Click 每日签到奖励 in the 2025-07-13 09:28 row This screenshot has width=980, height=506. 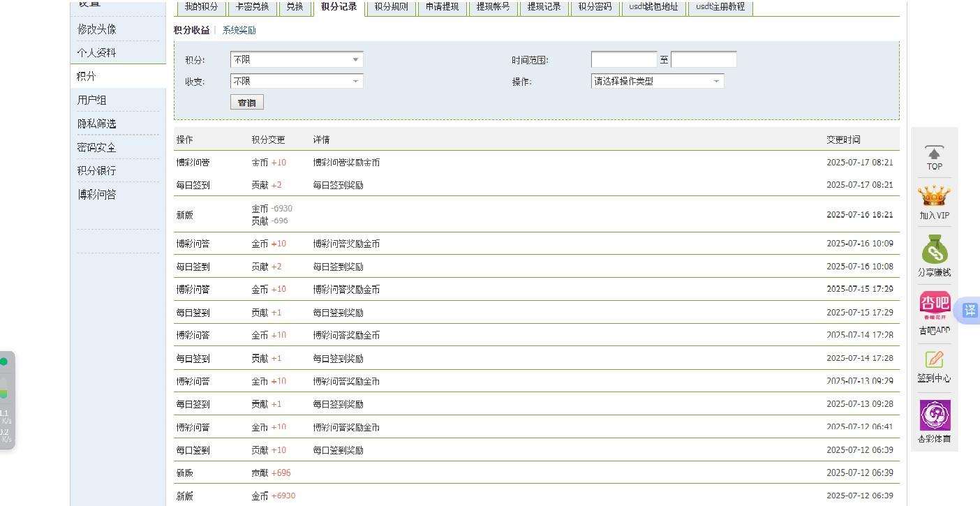click(x=338, y=404)
